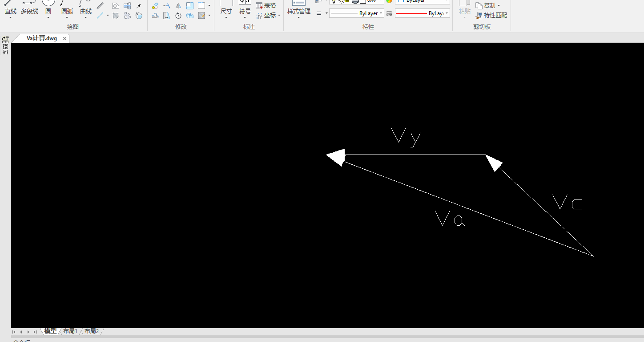The height and width of the screenshot is (342, 644).
Task: Switch to the 模型 model tab
Action: coord(50,331)
